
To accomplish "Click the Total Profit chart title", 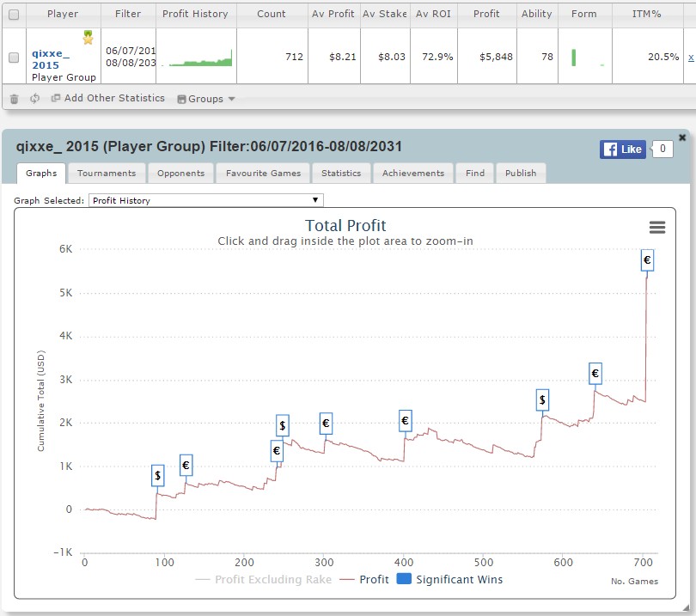I will (x=345, y=226).
